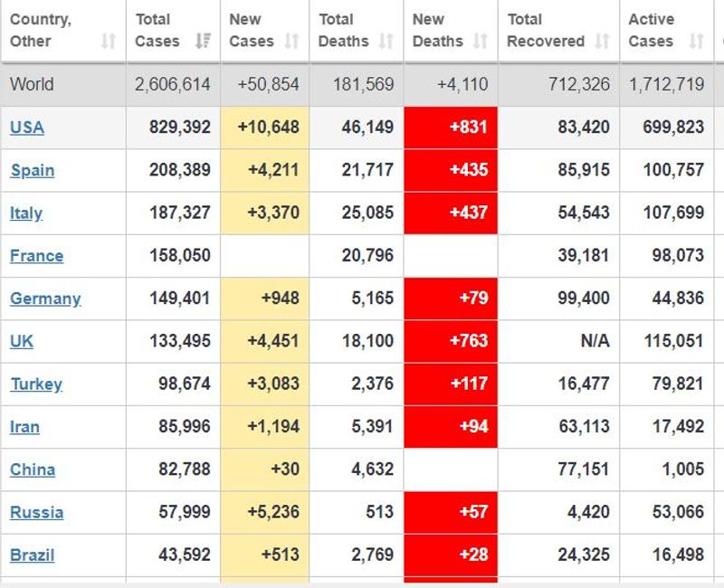Image resolution: width=724 pixels, height=588 pixels.
Task: Visit the Germany country link
Action: (45, 299)
